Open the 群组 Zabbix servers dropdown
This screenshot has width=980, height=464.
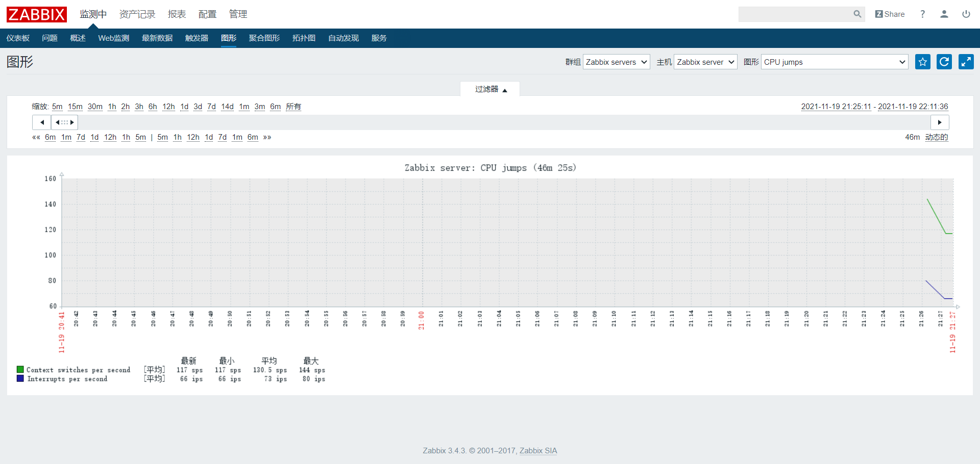(x=616, y=62)
